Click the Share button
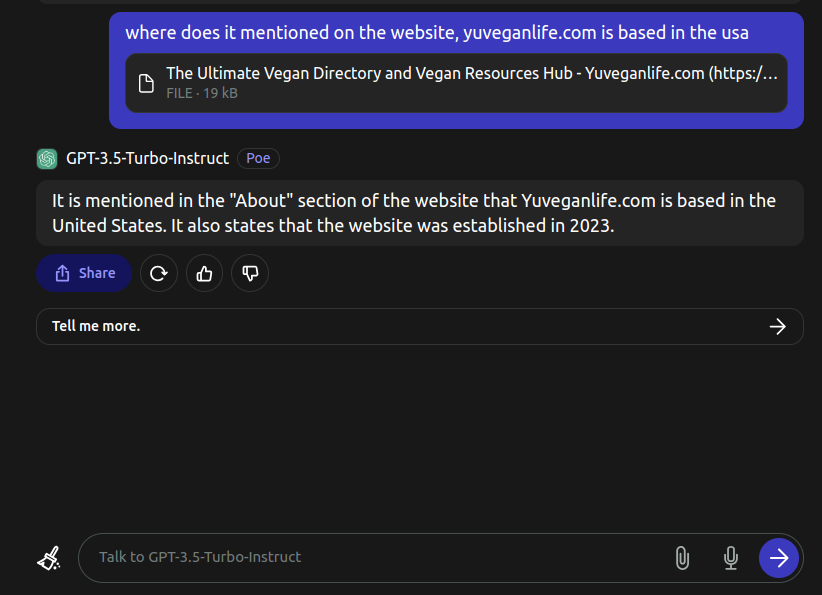This screenshot has height=595, width=822. pyautogui.click(x=84, y=273)
